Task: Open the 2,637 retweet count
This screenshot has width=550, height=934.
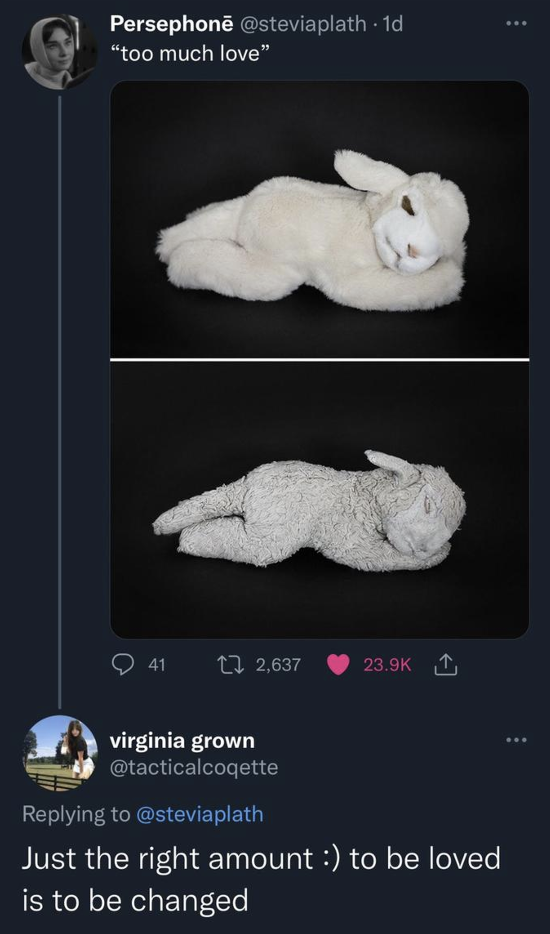Action: click(278, 665)
